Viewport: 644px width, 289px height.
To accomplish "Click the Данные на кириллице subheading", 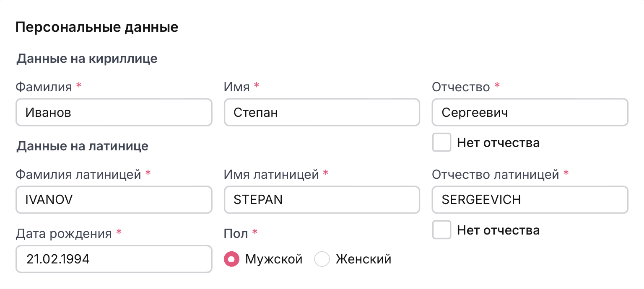I will pos(87,59).
